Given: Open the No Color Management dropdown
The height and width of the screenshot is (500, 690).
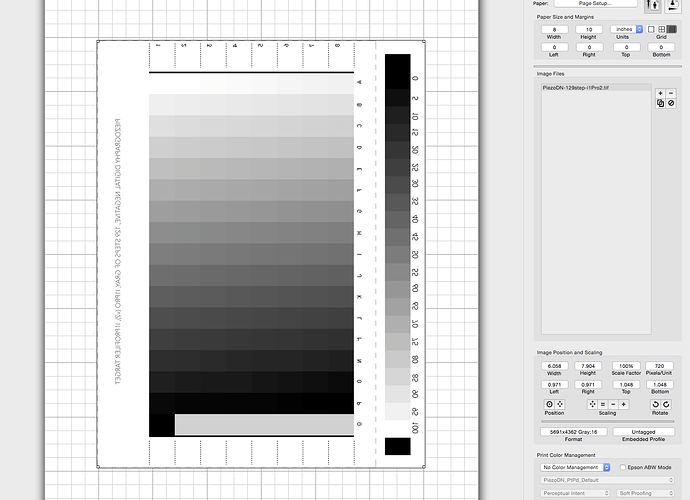Looking at the screenshot, I should [x=574, y=467].
